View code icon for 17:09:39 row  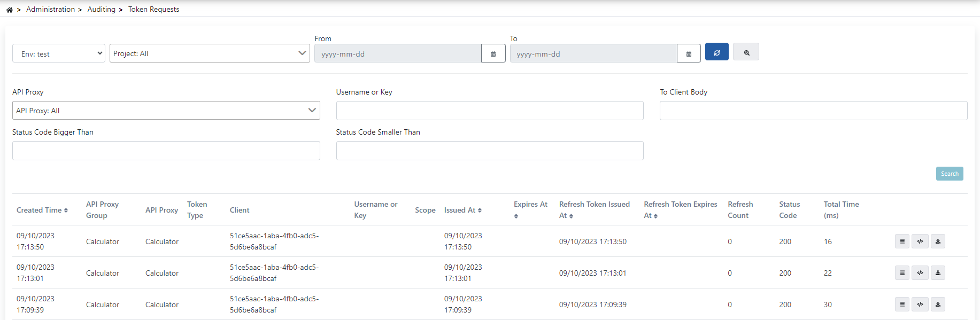tap(920, 305)
